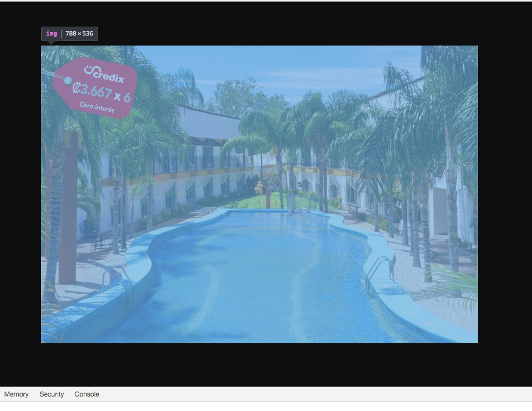Click the metal ring on the tag
The height and width of the screenshot is (411, 532).
click(68, 81)
